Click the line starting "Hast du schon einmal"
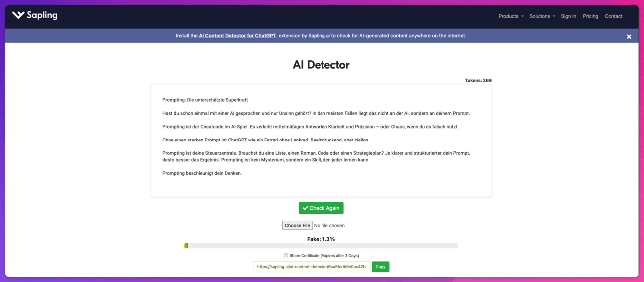Viewport: 644px width, 282px height. 316,113
